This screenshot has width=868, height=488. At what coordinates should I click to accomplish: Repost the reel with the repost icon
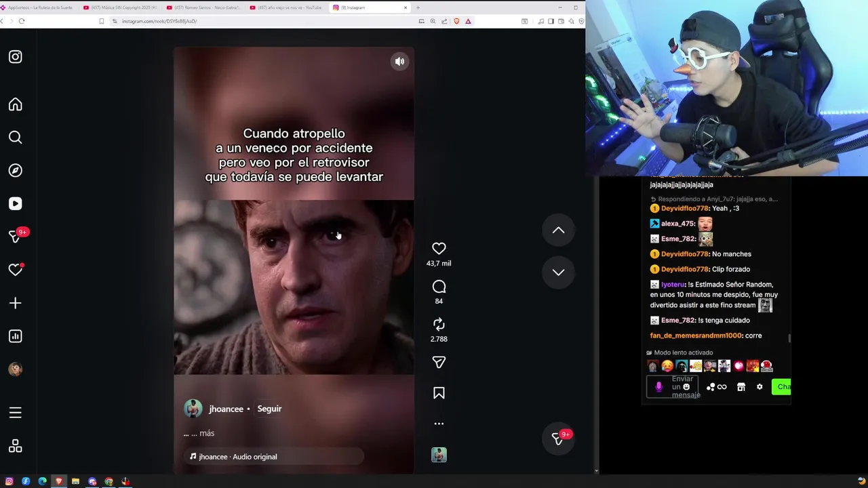point(439,325)
